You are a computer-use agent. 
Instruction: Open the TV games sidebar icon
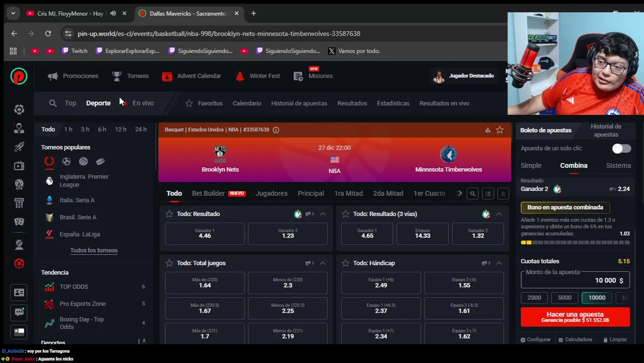[19, 166]
